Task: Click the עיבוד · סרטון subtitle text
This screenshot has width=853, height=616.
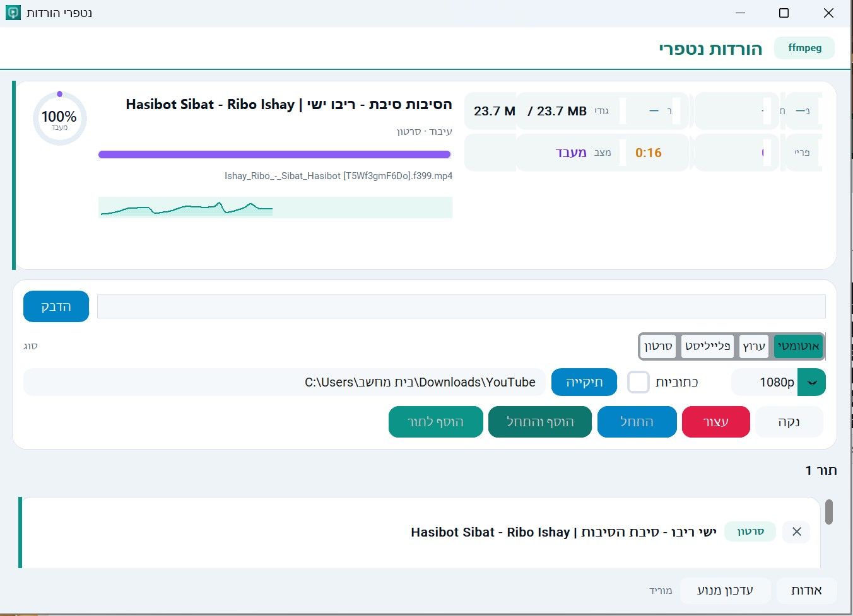Action: [424, 132]
